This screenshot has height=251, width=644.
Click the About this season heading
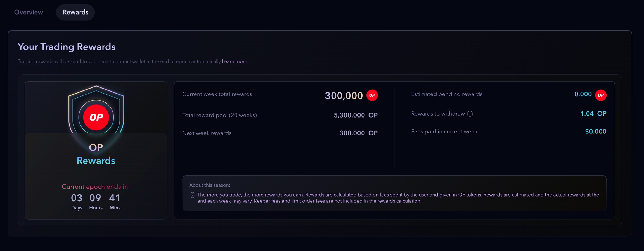pos(210,185)
